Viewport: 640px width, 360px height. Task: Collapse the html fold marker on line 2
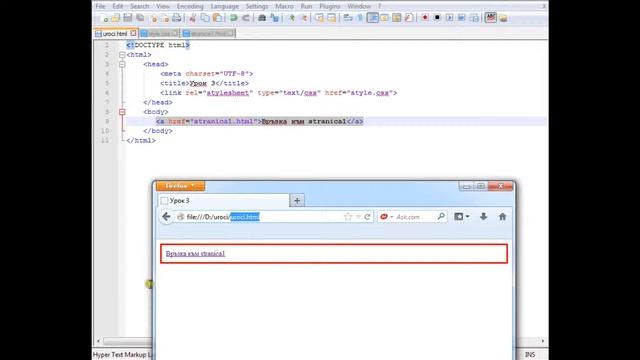(122, 55)
